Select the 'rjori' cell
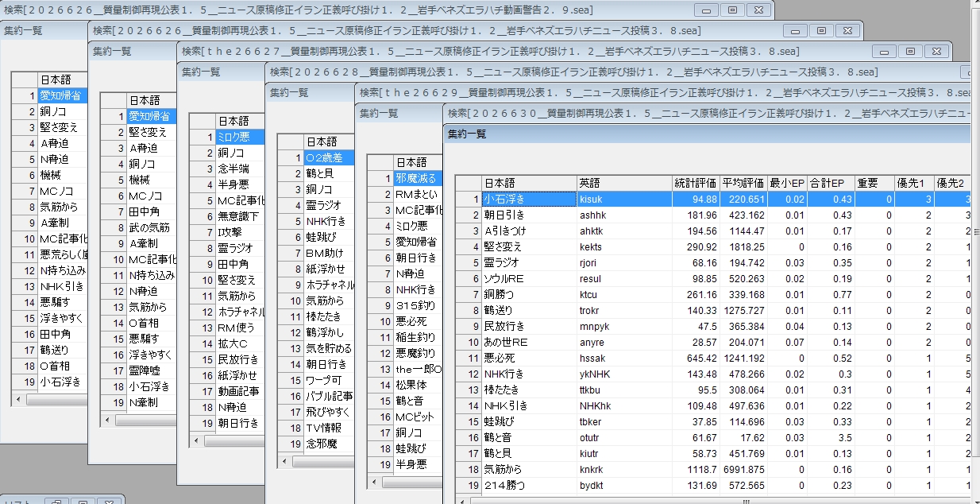980x504 pixels. coord(623,262)
